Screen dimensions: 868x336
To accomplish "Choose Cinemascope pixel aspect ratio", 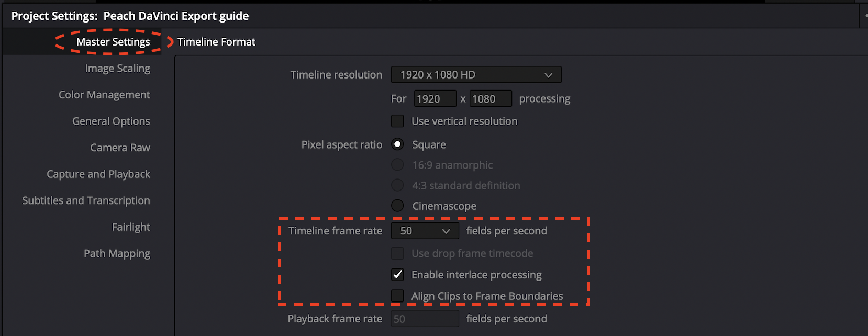I will (x=398, y=206).
